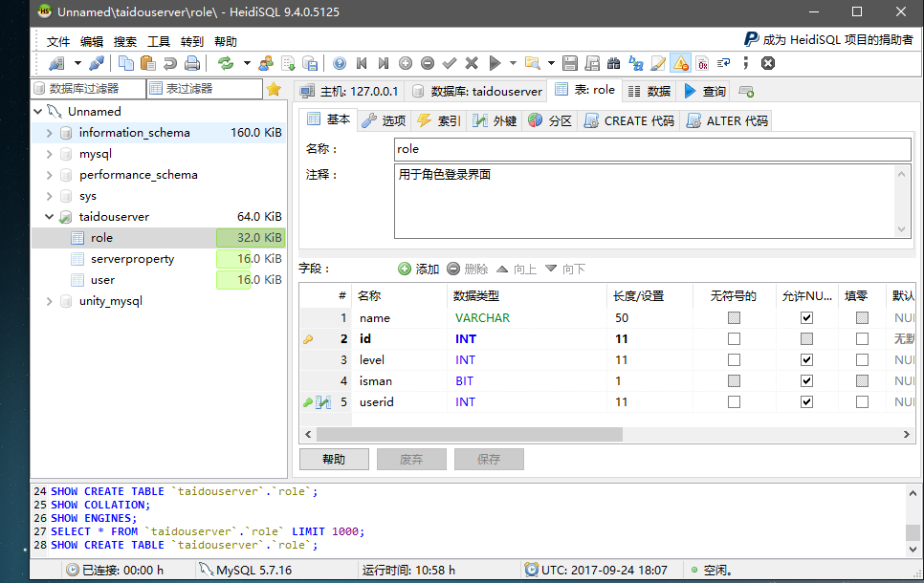This screenshot has height=583, width=924.
Task: Click the new query tab icon
Action: coord(746,92)
